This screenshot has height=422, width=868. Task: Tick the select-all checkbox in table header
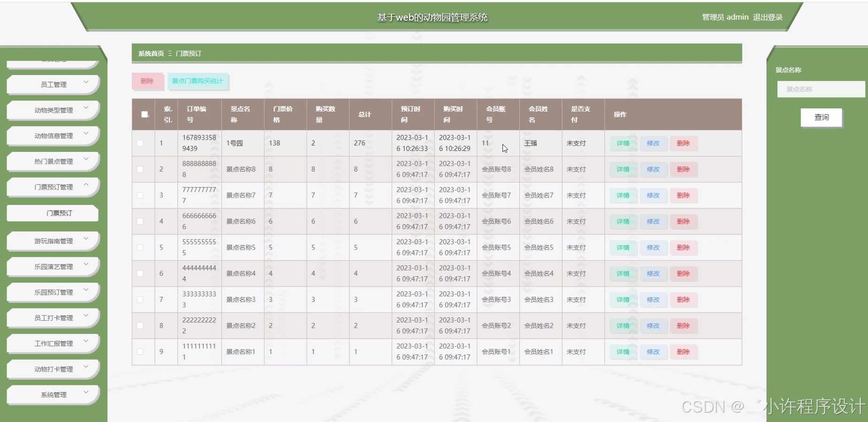point(145,114)
